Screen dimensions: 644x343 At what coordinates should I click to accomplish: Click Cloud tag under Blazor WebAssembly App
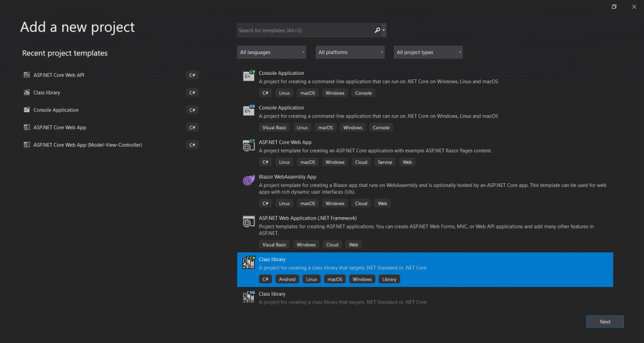coord(361,204)
